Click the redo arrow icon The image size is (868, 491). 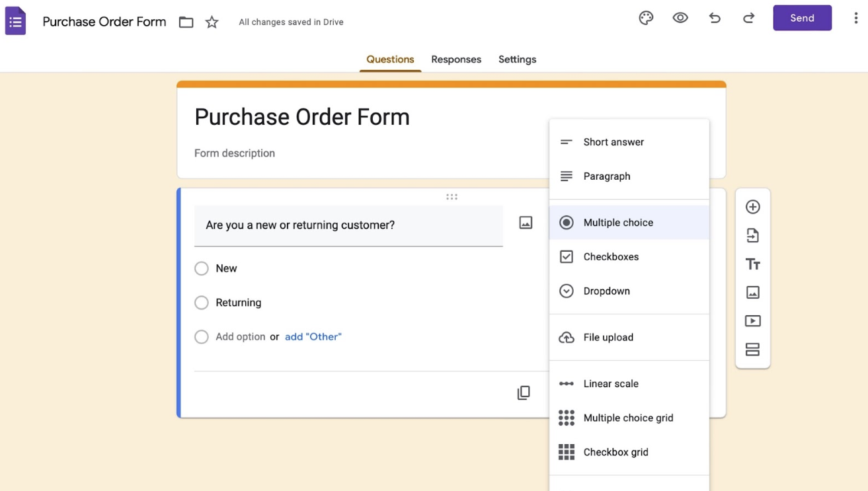click(x=748, y=19)
